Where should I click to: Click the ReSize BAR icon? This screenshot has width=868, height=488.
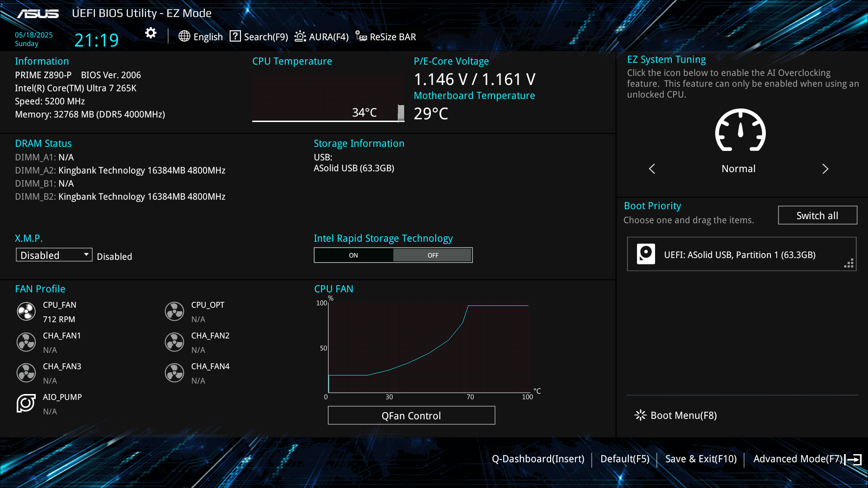coord(361,36)
